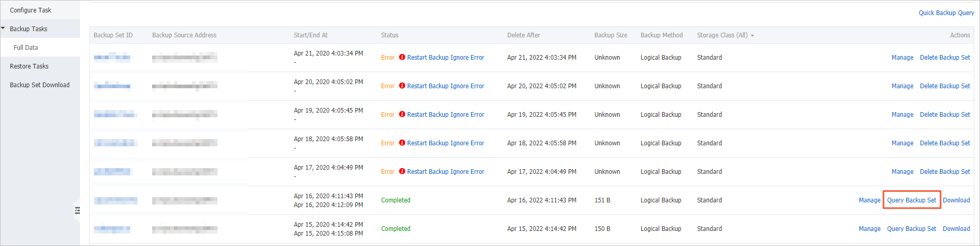
Task: Click Download for the Apr 16 backup
Action: [x=956, y=200]
